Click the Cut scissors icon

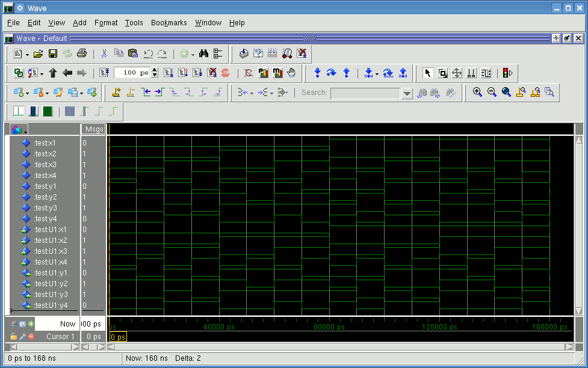pos(104,54)
